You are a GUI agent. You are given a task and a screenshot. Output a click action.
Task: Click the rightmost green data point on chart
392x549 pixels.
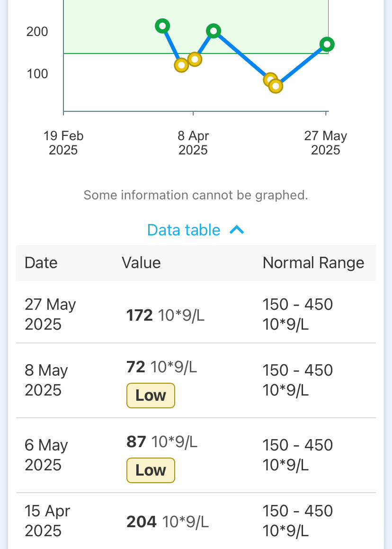click(x=327, y=45)
